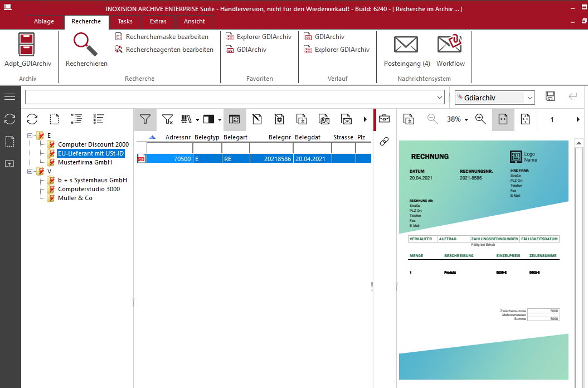Screen dimensions: 588x388
Task: Open Posteingang (4) envelope icon
Action: coord(406,45)
